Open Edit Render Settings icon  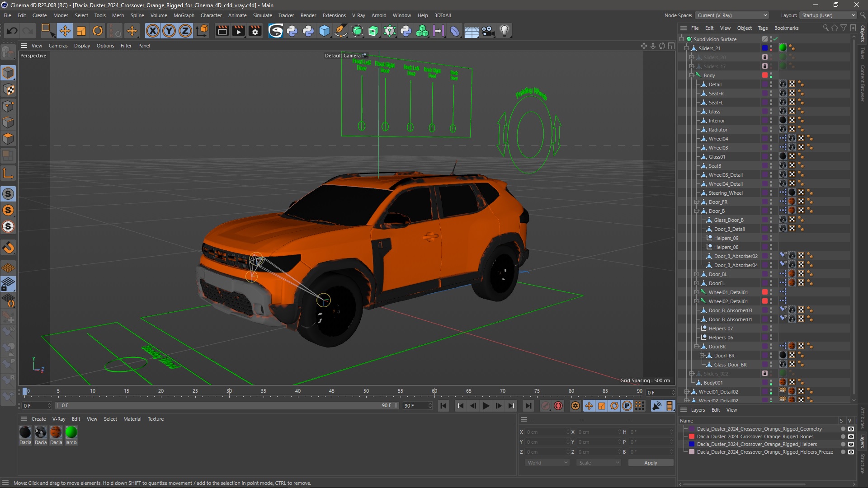255,31
